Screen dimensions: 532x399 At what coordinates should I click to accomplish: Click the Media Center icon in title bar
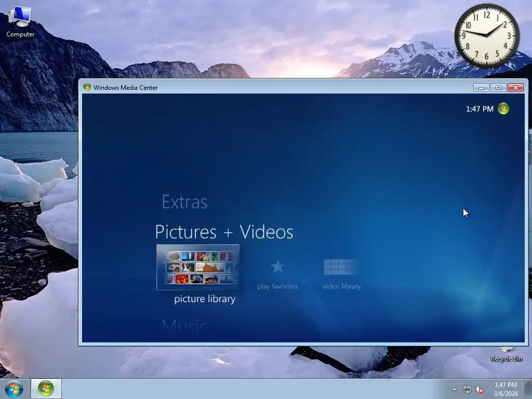pyautogui.click(x=87, y=87)
